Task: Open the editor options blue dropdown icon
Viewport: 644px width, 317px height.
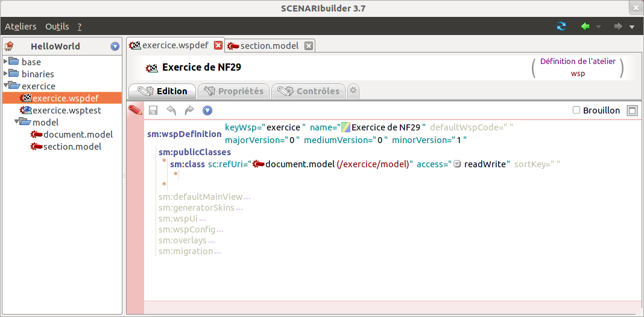Action: click(x=207, y=110)
